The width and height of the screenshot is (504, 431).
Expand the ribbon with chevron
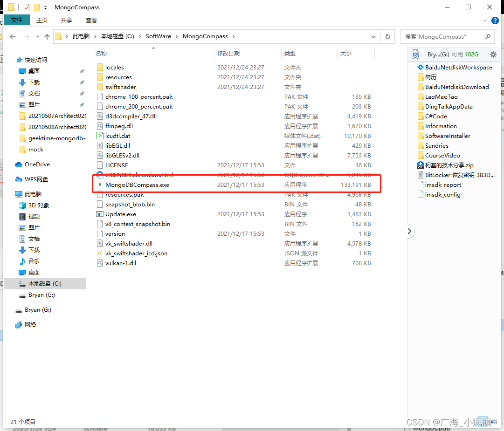pos(485,21)
